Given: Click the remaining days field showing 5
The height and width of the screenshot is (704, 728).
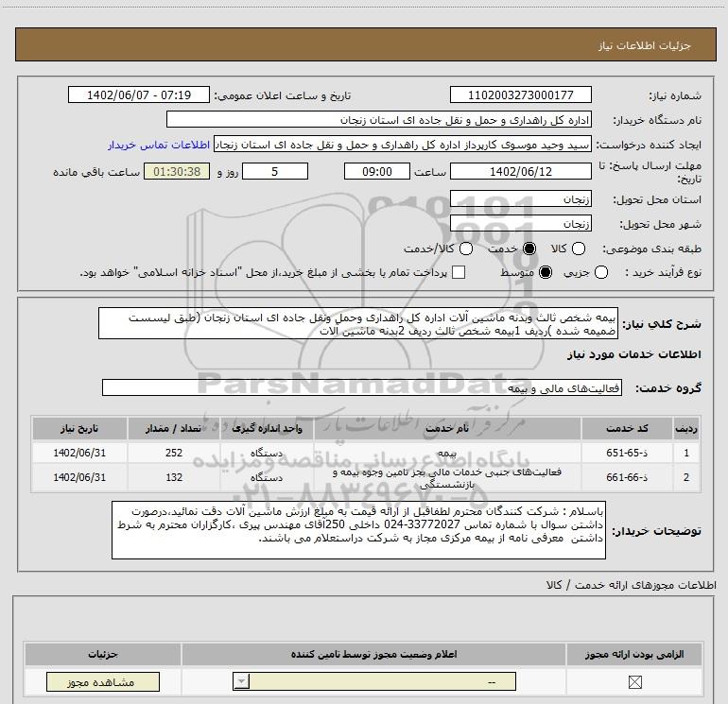Looking at the screenshot, I should (x=275, y=171).
